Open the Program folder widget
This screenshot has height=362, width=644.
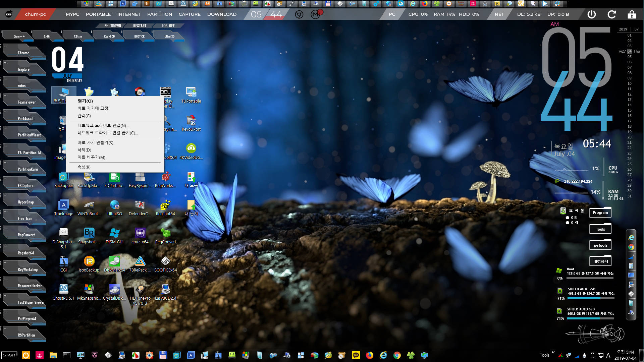click(x=600, y=213)
